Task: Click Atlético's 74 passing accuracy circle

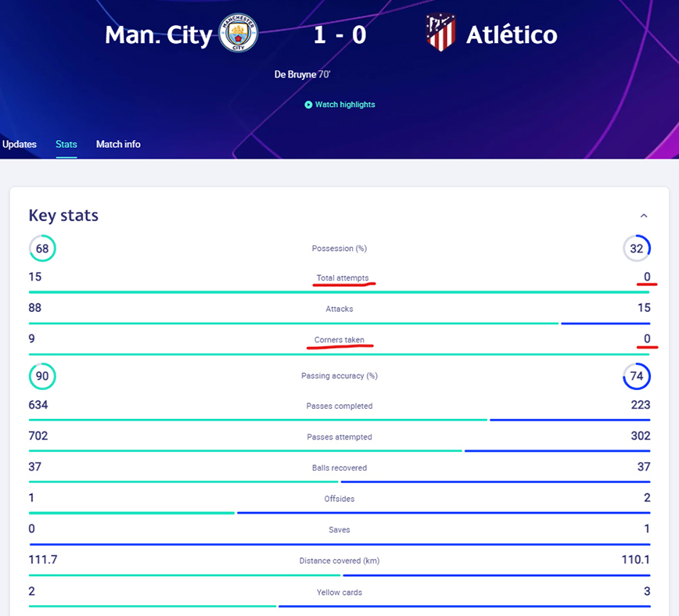Action: point(637,376)
